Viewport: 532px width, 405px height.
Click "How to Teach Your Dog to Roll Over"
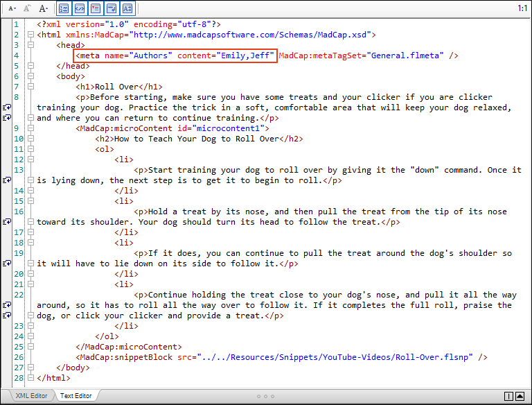click(x=197, y=139)
